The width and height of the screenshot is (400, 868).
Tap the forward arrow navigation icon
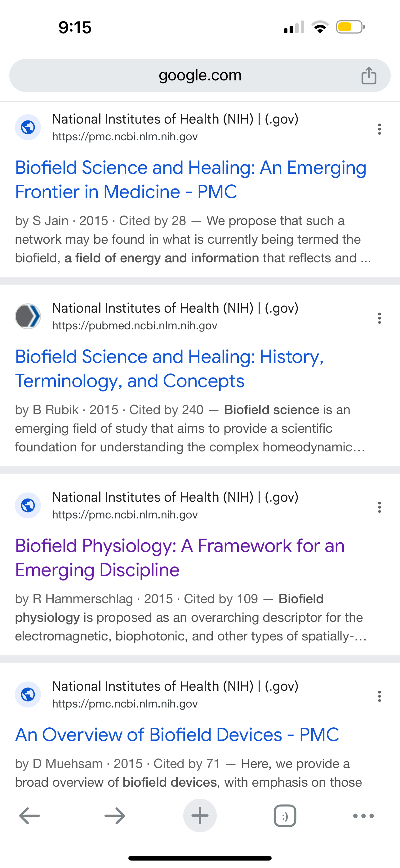click(115, 816)
